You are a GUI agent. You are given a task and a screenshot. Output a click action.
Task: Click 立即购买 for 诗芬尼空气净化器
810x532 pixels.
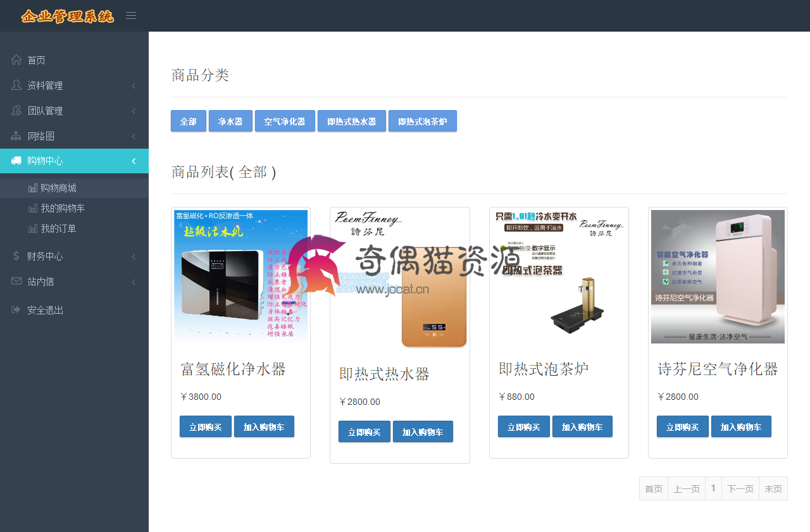click(x=683, y=426)
